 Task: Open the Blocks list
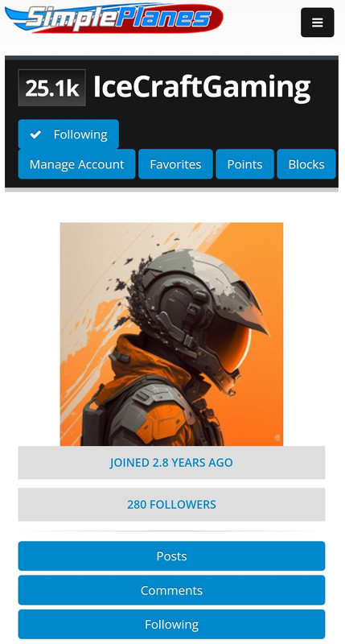[x=306, y=164]
